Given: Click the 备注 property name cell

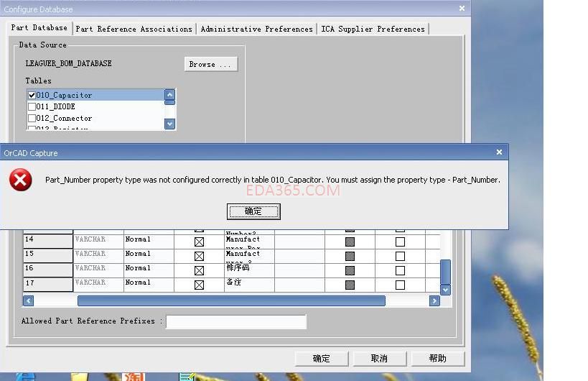Looking at the screenshot, I should 249,285.
